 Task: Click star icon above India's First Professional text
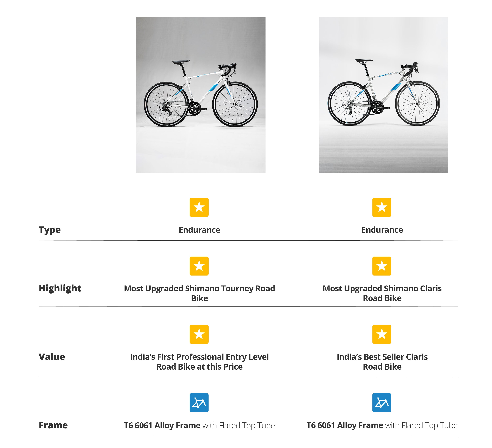(x=199, y=334)
